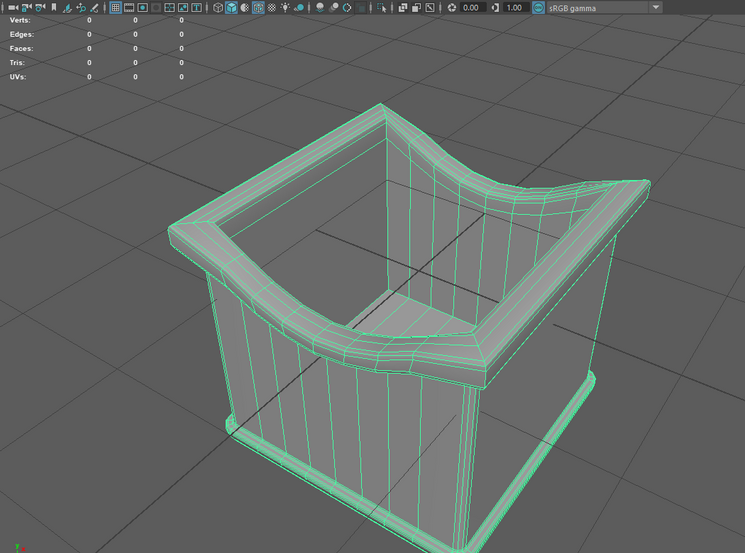Toggle the X-Ray icon
Screen dimensions: 745x553
coord(403,8)
